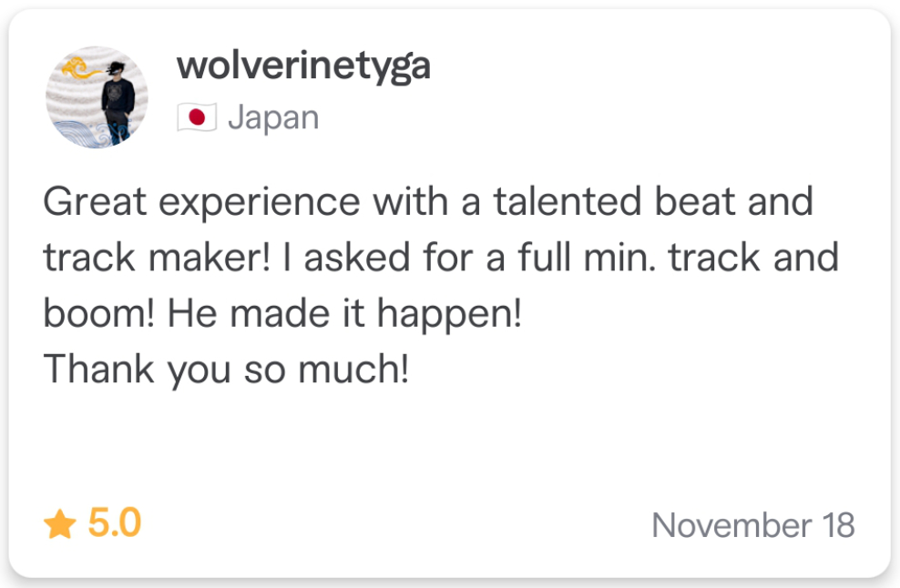900x588 pixels.
Task: Click the Japan flag icon
Action: [196, 117]
